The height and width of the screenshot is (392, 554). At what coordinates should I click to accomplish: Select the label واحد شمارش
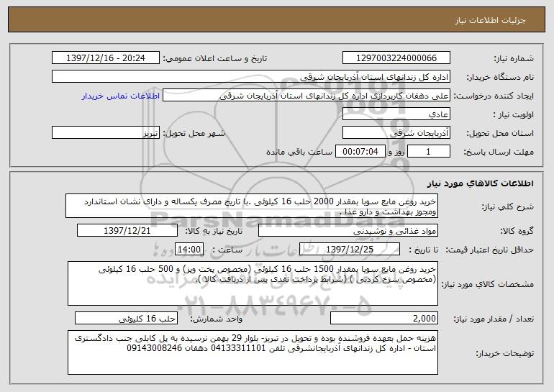tap(217, 319)
